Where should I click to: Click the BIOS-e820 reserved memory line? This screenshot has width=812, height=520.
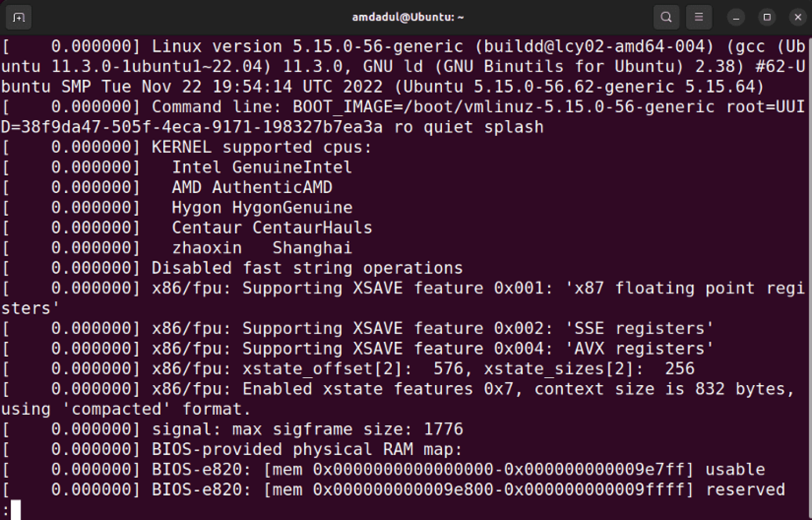[x=391, y=489]
